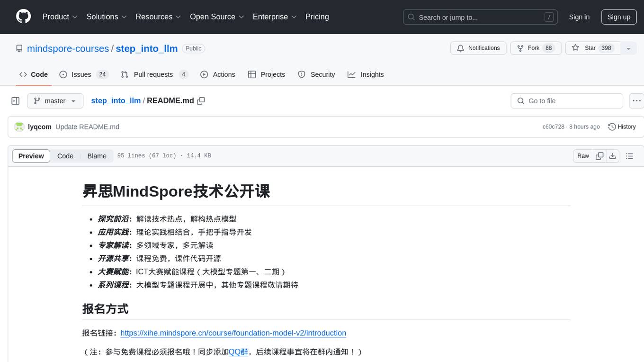Click the Public repository badge
Screen dimensions: 644x362
pos(193,48)
